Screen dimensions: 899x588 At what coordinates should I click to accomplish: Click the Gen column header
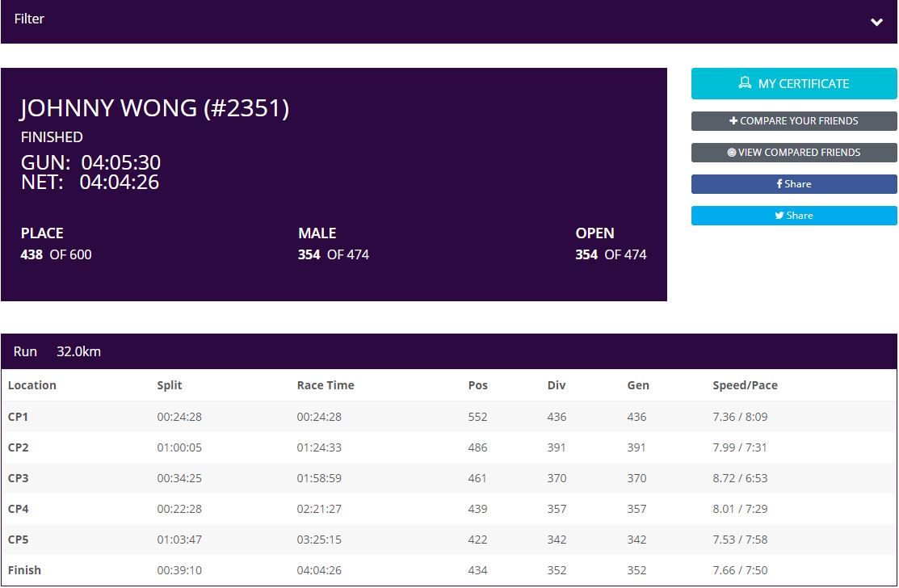click(638, 385)
